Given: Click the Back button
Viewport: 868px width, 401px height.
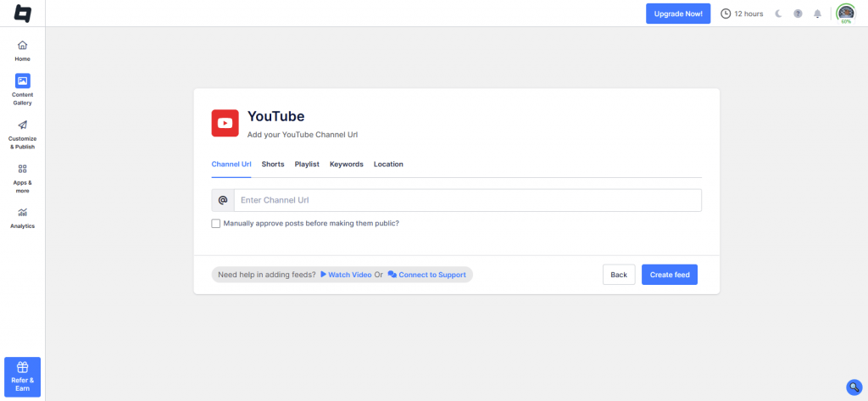Looking at the screenshot, I should click(x=619, y=275).
